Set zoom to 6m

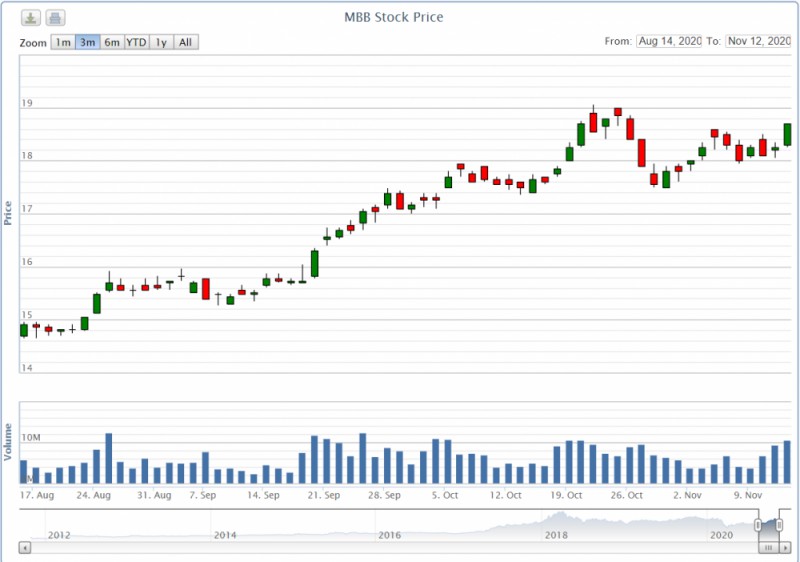112,42
